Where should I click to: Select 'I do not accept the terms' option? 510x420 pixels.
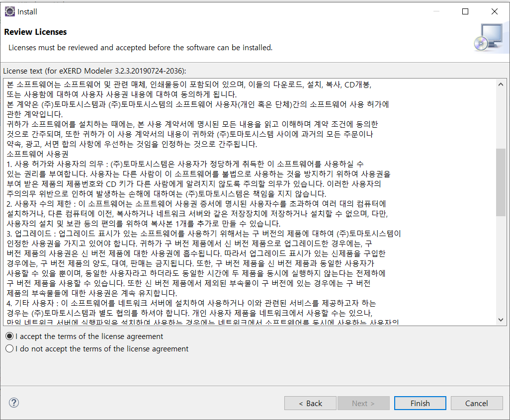coord(97,349)
